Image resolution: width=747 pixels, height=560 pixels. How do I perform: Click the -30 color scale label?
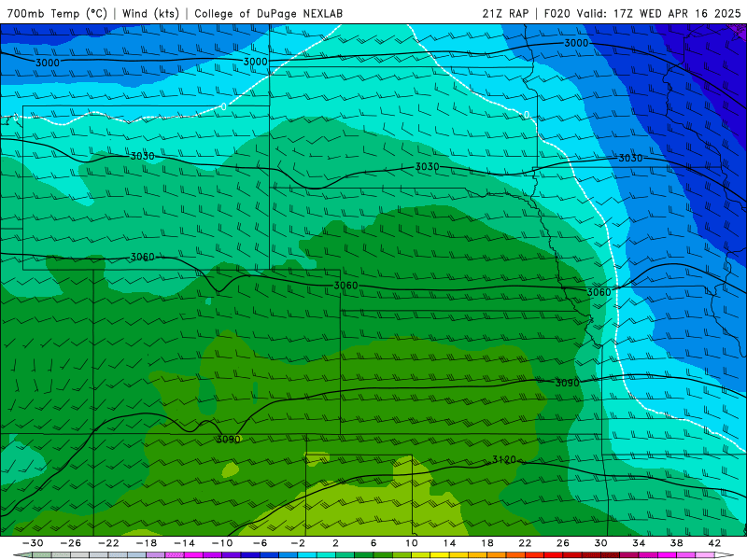click(33, 543)
